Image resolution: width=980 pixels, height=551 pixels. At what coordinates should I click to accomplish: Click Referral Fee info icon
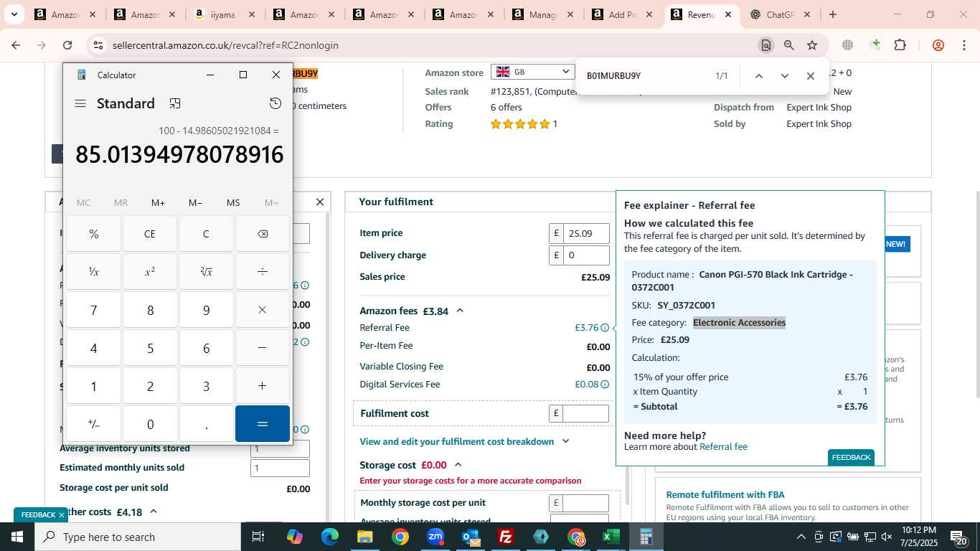605,328
